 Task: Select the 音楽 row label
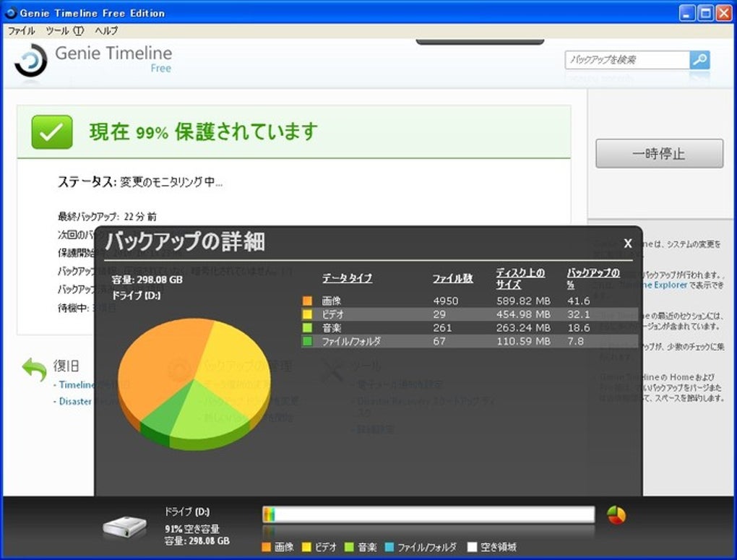[332, 328]
